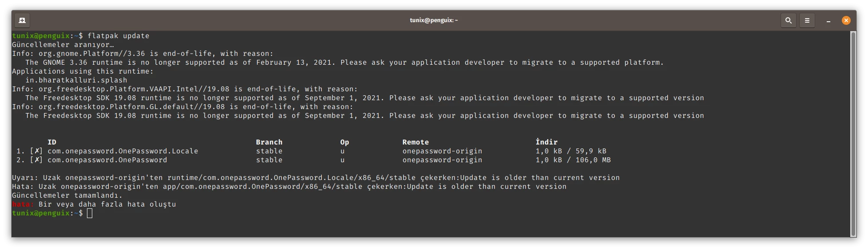The width and height of the screenshot is (868, 250).
Task: Click the terminal vertical scrollbar
Action: pyautogui.click(x=853, y=133)
